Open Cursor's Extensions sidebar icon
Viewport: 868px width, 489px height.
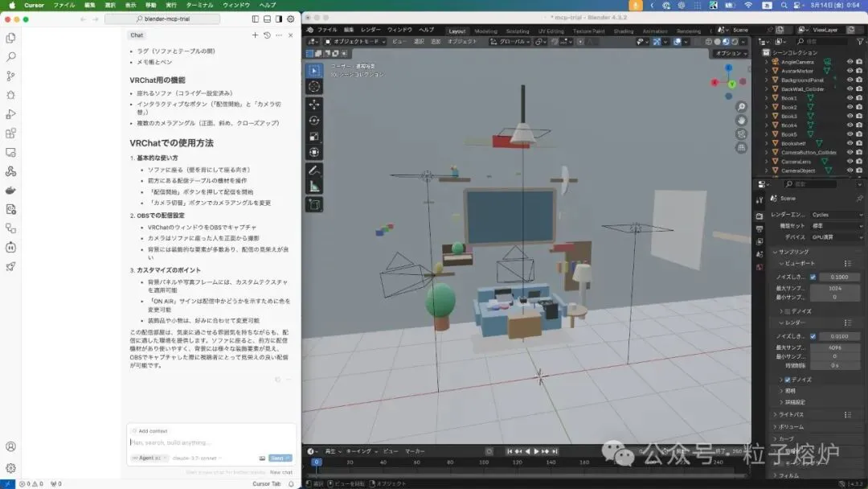coord(10,134)
